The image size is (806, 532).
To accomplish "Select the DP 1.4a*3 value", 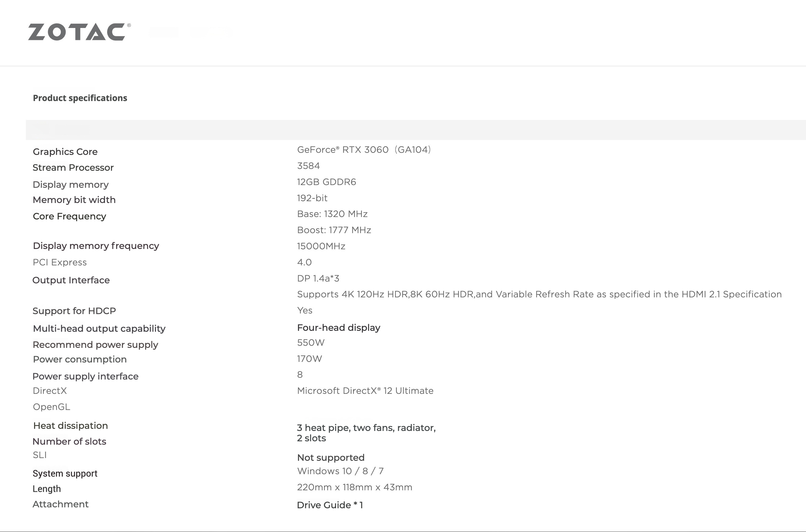I will tap(318, 278).
